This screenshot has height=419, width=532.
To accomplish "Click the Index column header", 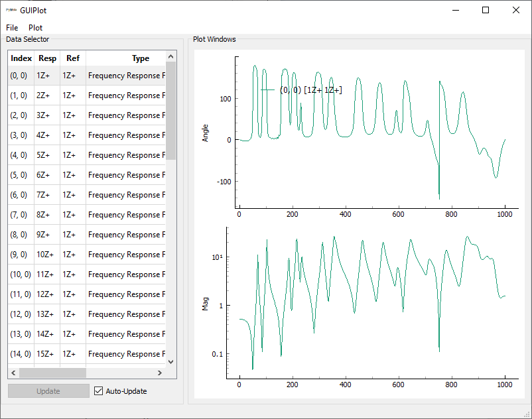I will (21, 58).
